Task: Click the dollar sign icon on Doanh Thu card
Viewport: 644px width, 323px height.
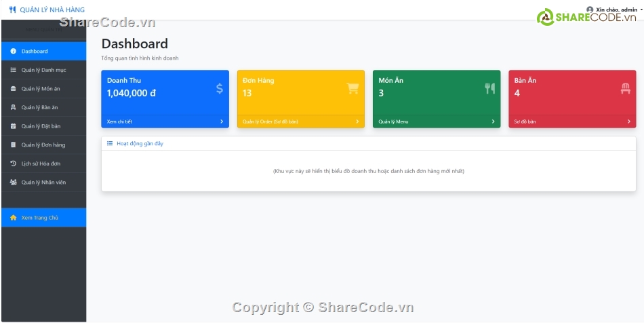Action: coord(220,88)
